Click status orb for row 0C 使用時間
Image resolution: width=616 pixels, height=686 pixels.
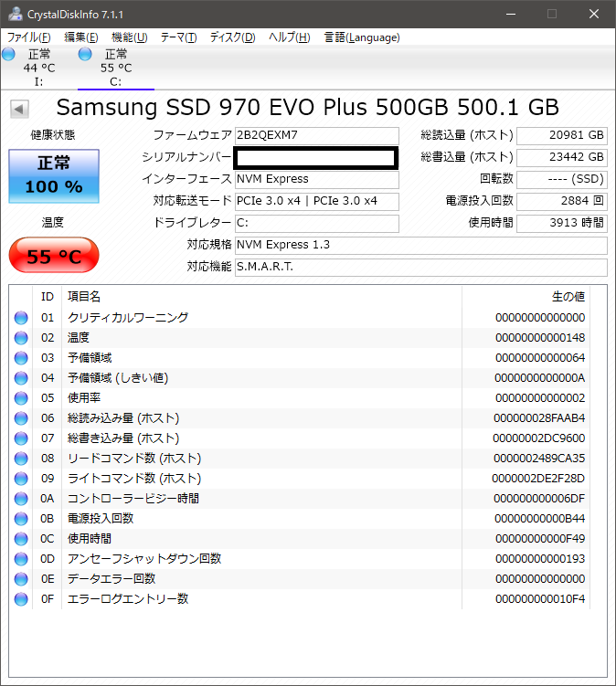[x=21, y=539]
